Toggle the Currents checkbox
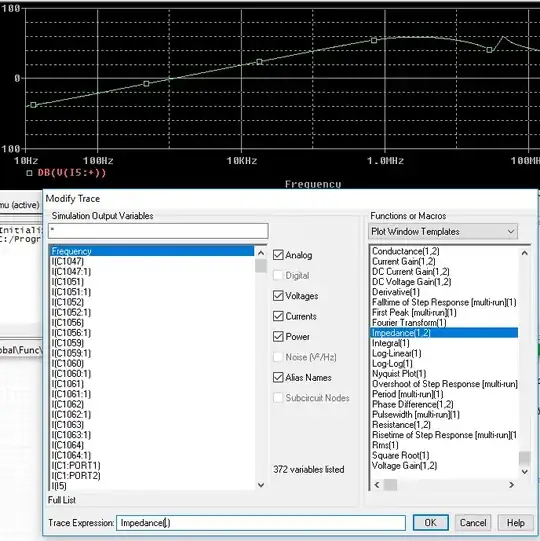The height and width of the screenshot is (541, 540). (278, 316)
